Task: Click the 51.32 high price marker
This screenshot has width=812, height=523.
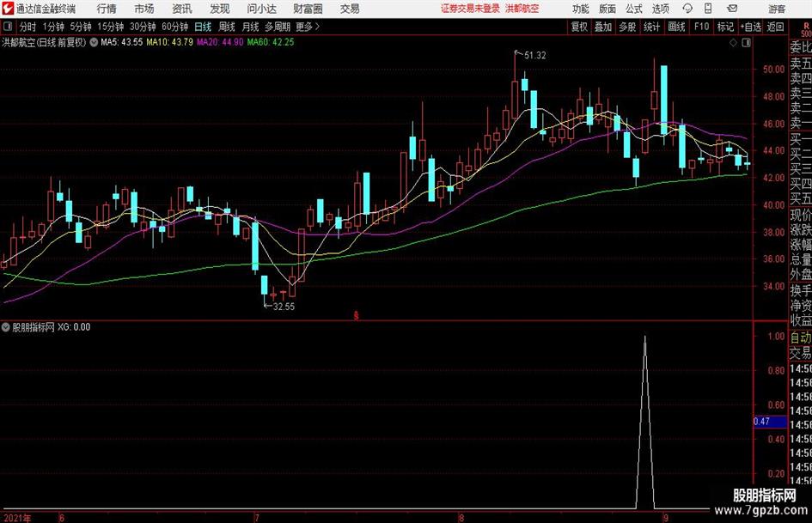Action: coord(534,56)
